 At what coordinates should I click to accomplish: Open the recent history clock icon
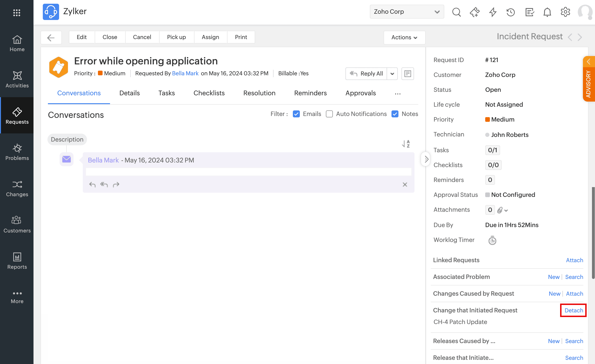pos(511,12)
